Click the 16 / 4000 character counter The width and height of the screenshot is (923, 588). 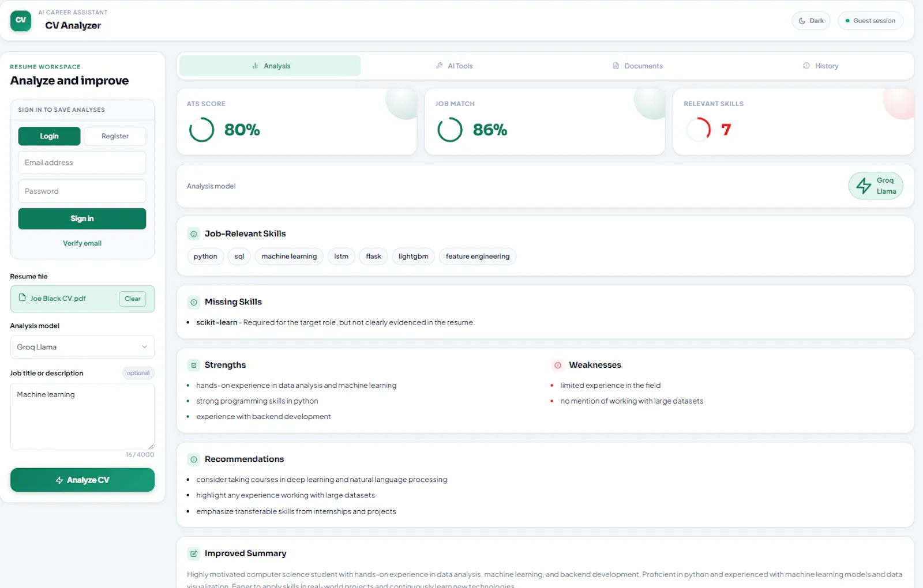coord(140,455)
